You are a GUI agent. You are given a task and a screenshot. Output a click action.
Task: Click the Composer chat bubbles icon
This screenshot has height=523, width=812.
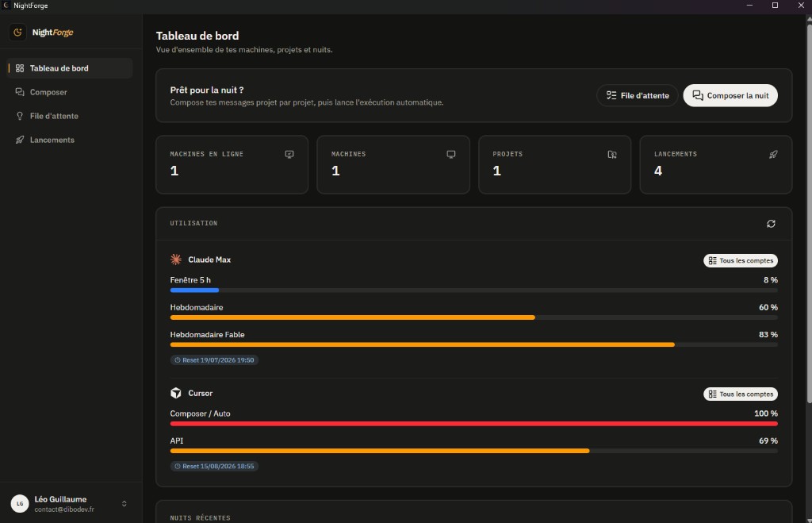pyautogui.click(x=20, y=92)
